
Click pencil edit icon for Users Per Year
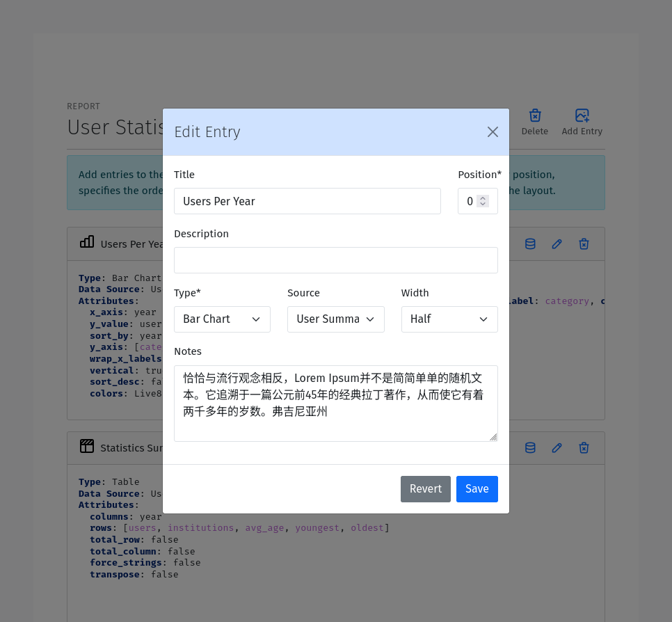[557, 244]
